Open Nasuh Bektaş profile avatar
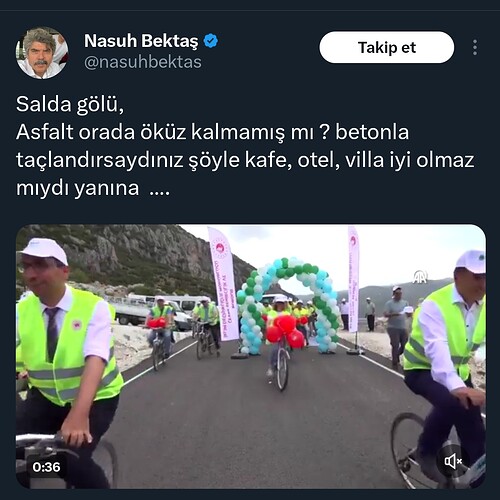The width and height of the screenshot is (500, 500). (42, 53)
